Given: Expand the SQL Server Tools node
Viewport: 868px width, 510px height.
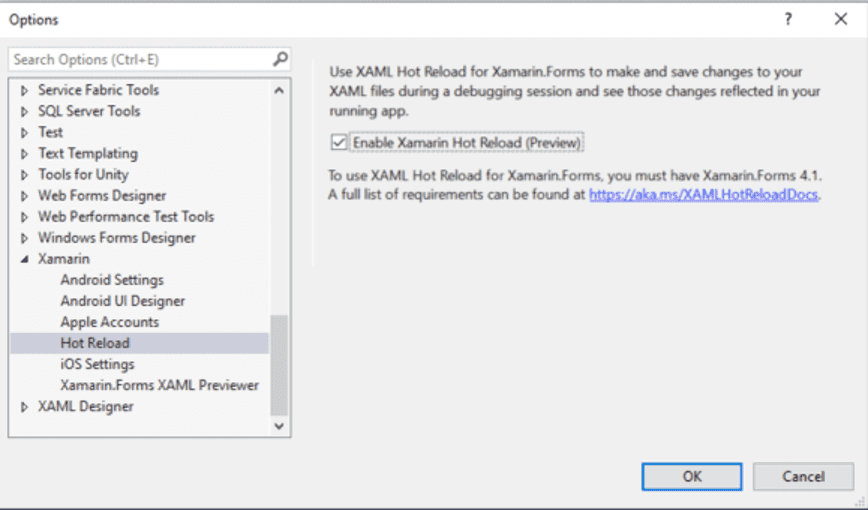Looking at the screenshot, I should [24, 111].
